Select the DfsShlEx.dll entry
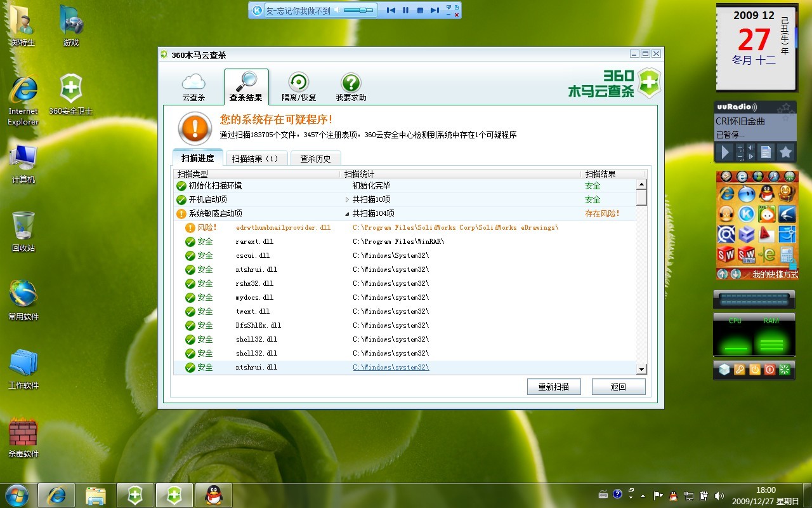Viewport: 812px width, 508px height. tap(258, 325)
